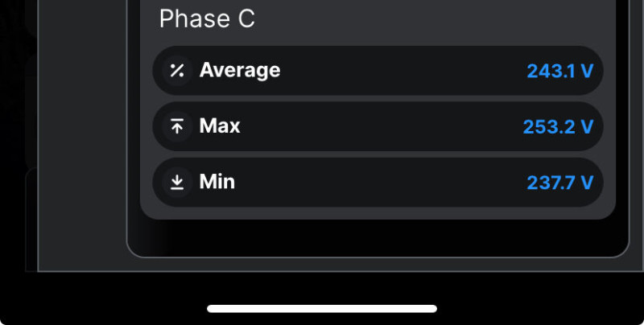The width and height of the screenshot is (644, 325).
Task: Click the 243.1 V average value
Action: tap(559, 72)
